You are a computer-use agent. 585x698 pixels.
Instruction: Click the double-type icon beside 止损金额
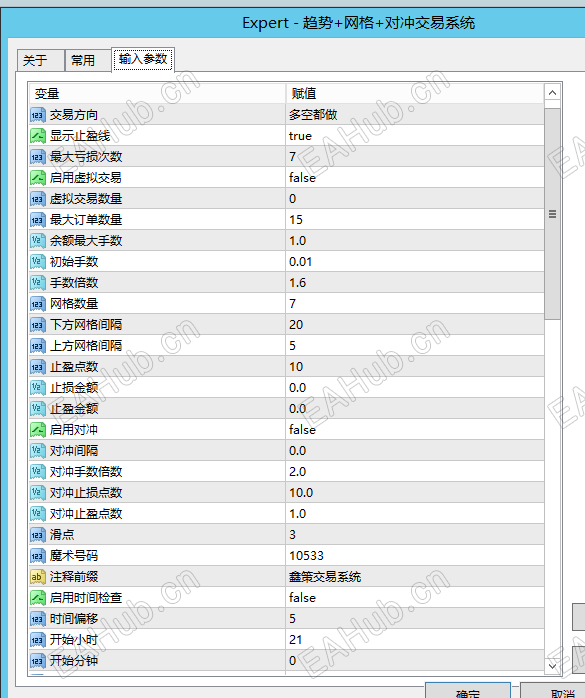click(38, 388)
